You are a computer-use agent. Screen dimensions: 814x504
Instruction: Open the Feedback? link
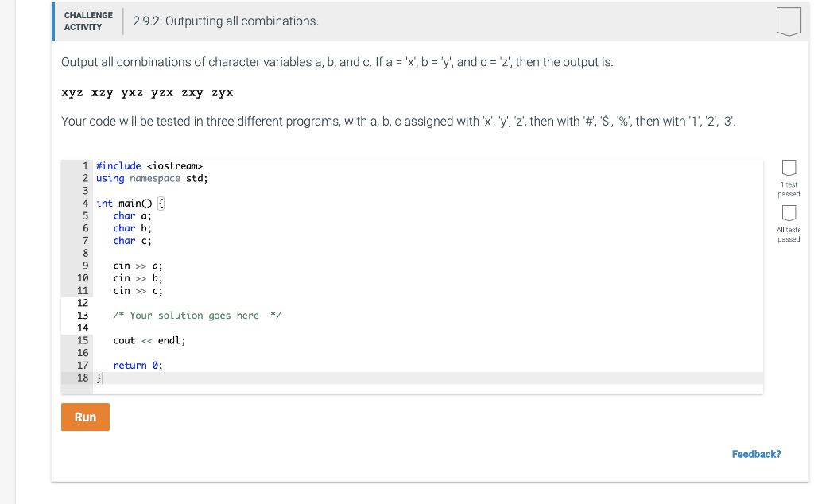756,454
